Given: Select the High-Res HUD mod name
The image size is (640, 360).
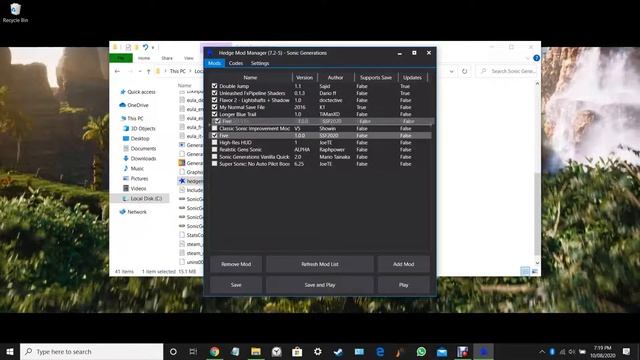Looking at the screenshot, I should 235,142.
